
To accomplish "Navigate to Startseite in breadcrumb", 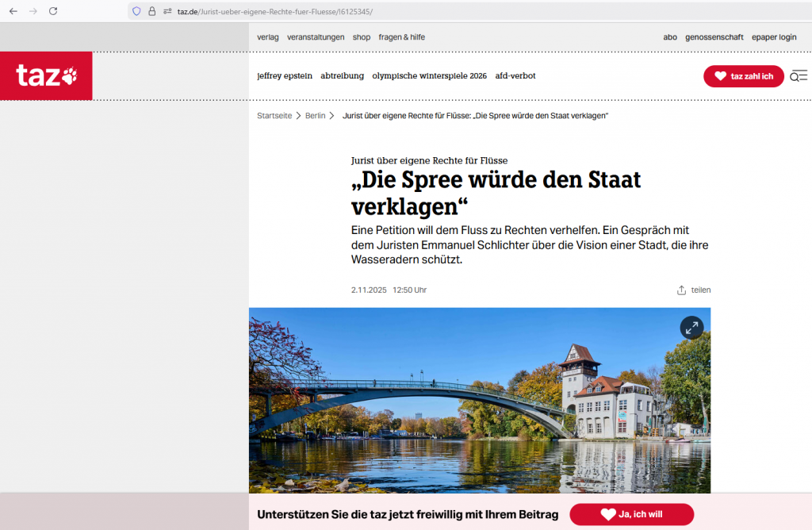I will (x=274, y=116).
